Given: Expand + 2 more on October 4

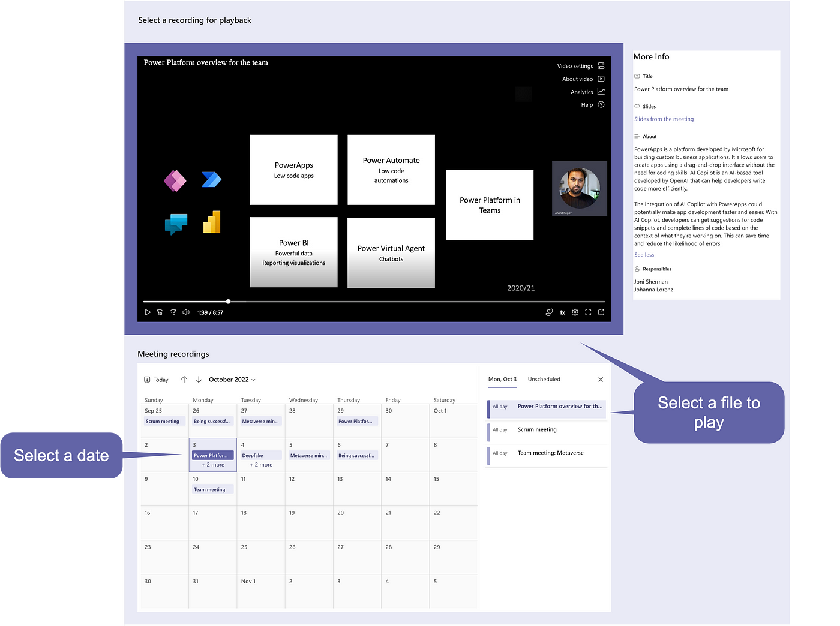Looking at the screenshot, I should coord(261,465).
